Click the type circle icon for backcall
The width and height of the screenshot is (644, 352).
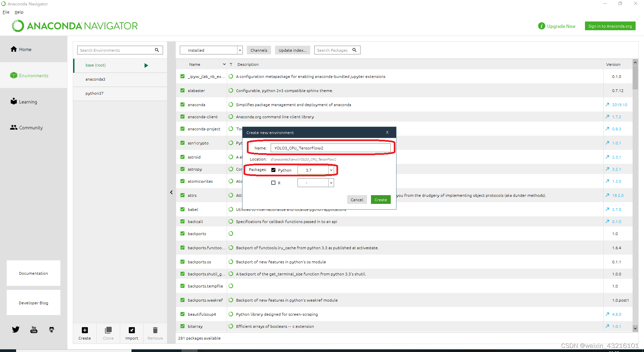point(231,221)
